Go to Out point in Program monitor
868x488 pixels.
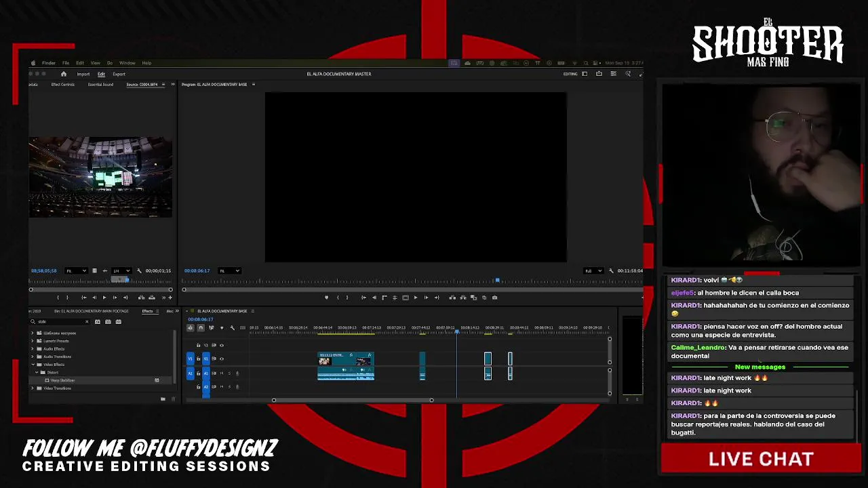(437, 298)
